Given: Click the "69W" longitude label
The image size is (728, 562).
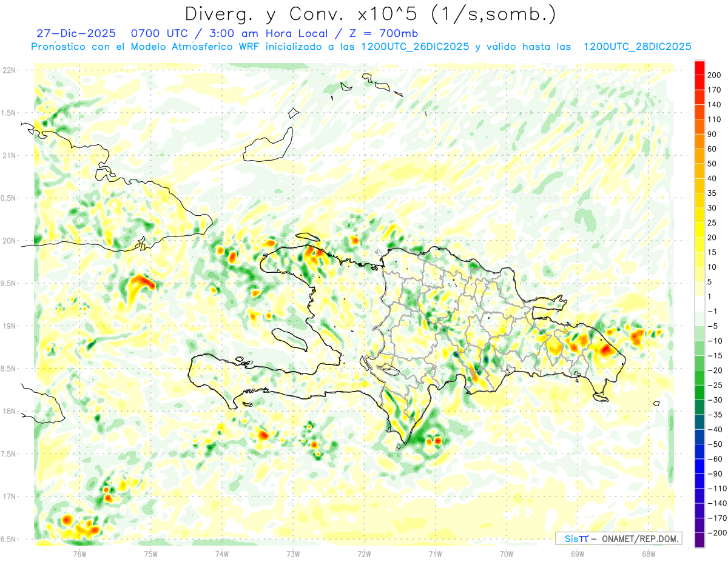Looking at the screenshot, I should pyautogui.click(x=578, y=553).
